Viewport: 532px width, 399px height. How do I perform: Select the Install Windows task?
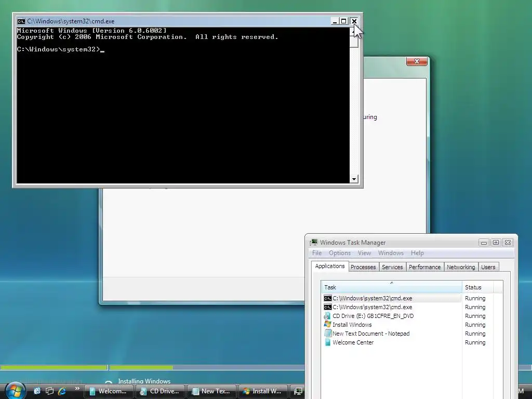(392, 325)
